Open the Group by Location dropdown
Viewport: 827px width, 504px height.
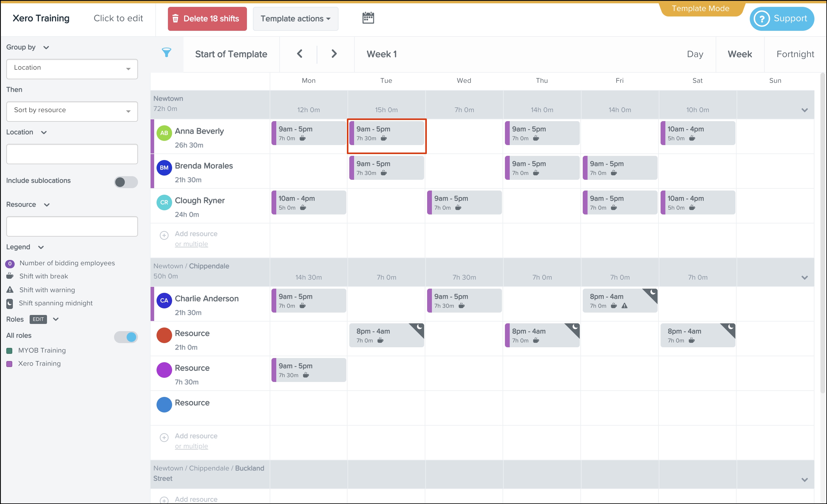point(72,69)
